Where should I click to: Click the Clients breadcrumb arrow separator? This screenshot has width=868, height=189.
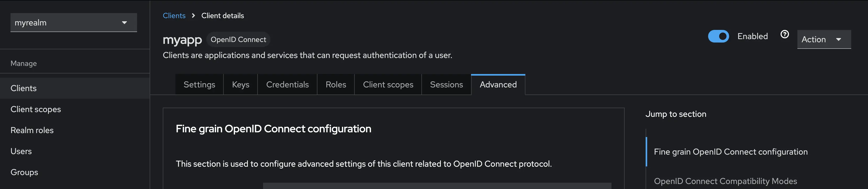coord(193,15)
